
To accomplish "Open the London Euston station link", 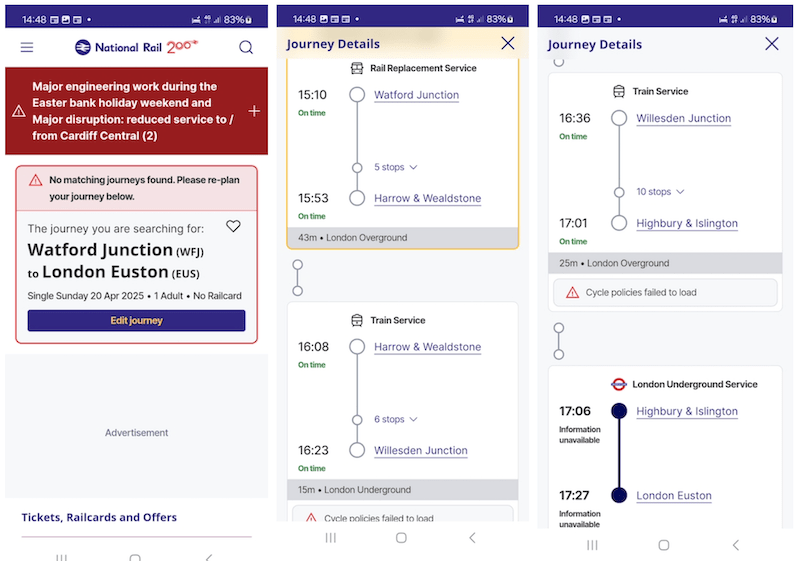I will click(675, 495).
